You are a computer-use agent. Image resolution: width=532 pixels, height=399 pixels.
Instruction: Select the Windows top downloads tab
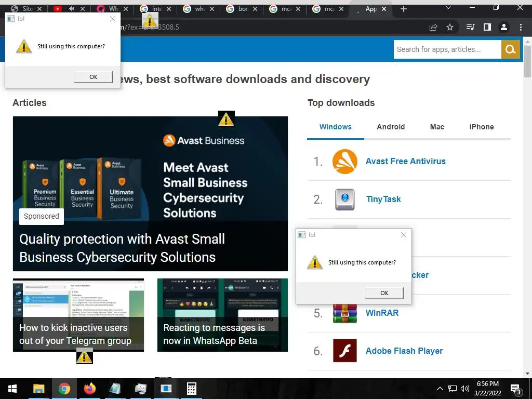click(335, 127)
